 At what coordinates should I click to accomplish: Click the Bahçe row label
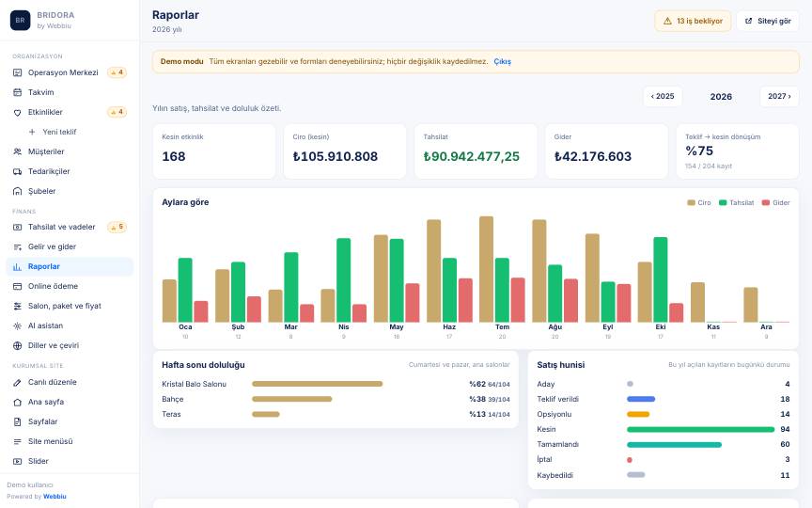[172, 399]
